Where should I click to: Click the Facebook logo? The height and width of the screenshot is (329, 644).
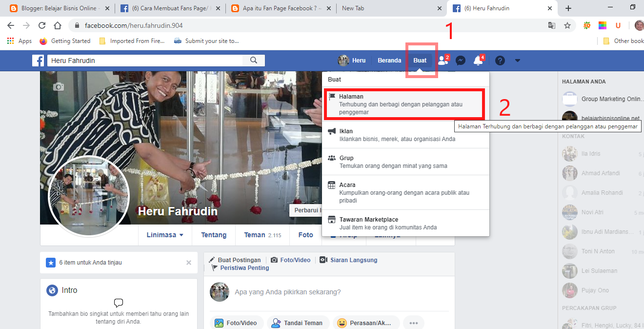pos(38,60)
